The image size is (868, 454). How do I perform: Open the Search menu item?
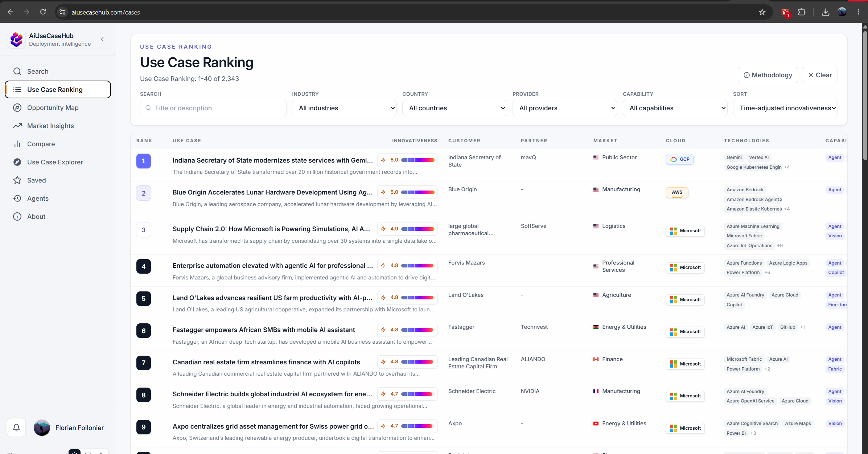pyautogui.click(x=58, y=71)
